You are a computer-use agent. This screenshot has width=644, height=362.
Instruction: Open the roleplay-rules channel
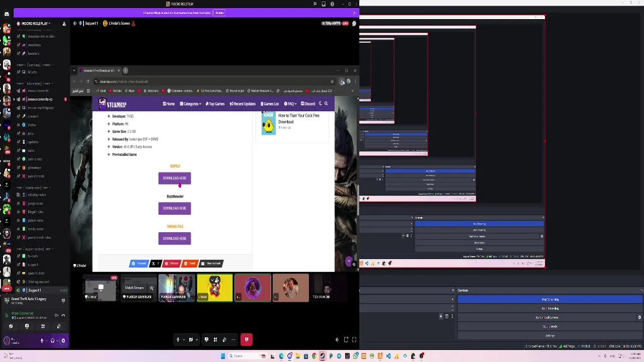pos(37,195)
